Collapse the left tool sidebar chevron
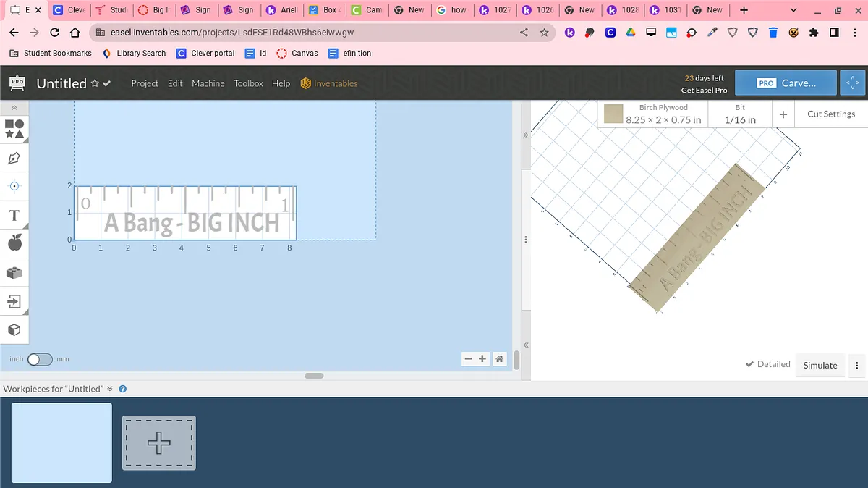Image resolution: width=868 pixels, height=488 pixels. (x=14, y=107)
